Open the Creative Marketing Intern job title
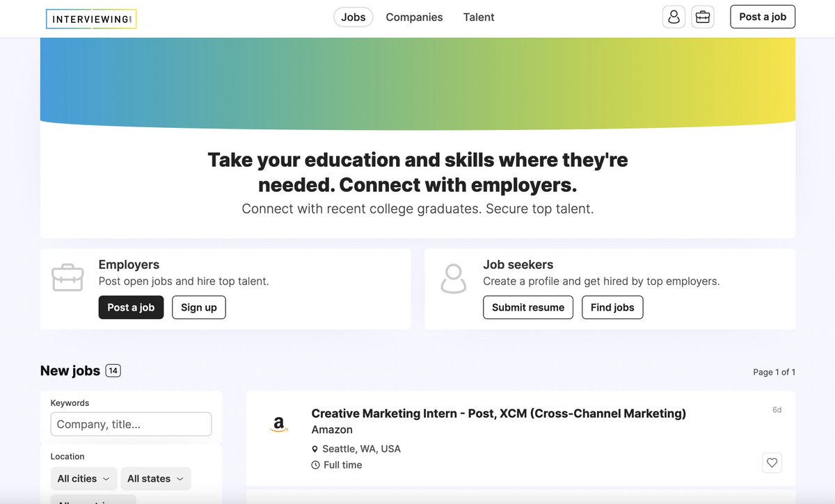 [x=499, y=414]
